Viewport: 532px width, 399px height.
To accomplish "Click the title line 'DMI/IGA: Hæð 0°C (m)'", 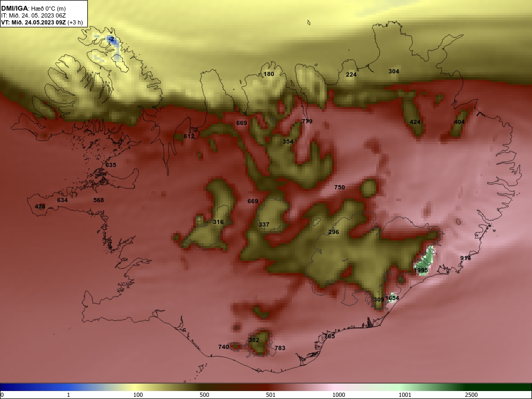I will pyautogui.click(x=33, y=9).
